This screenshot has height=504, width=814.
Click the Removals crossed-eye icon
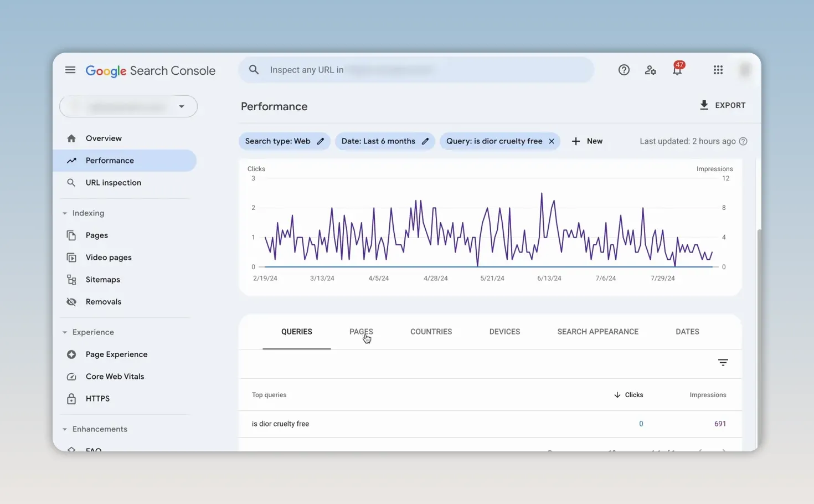pyautogui.click(x=71, y=302)
